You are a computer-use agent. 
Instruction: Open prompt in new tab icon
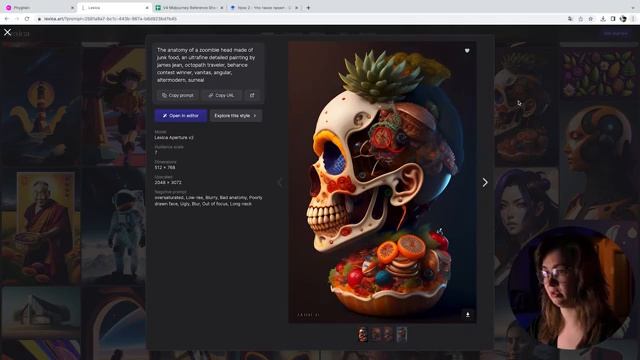click(252, 96)
